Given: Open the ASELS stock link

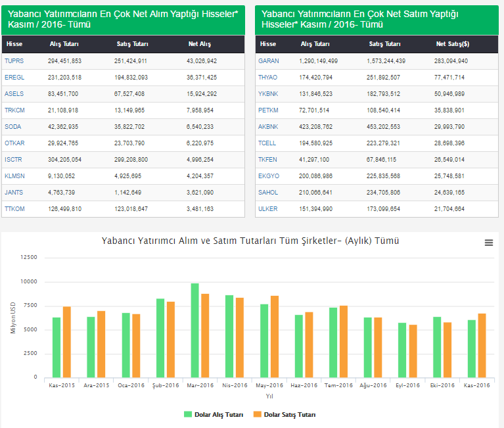Looking at the screenshot, I should (x=14, y=93).
